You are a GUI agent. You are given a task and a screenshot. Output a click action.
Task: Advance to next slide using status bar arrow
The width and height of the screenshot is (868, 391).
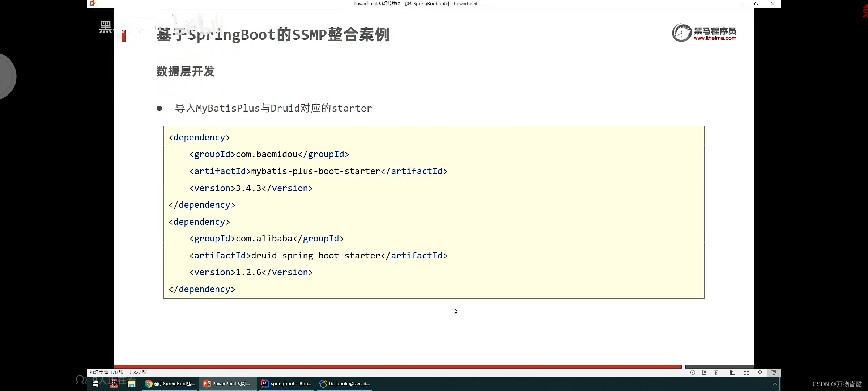point(716,372)
